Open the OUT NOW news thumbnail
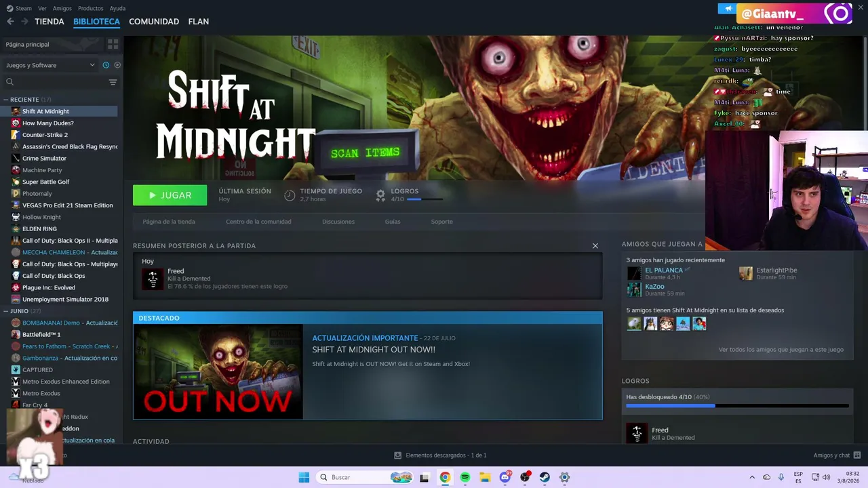The width and height of the screenshot is (868, 488). click(218, 372)
